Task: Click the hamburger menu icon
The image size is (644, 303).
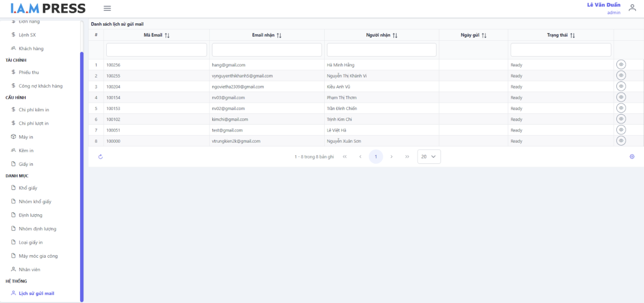Action: click(107, 8)
